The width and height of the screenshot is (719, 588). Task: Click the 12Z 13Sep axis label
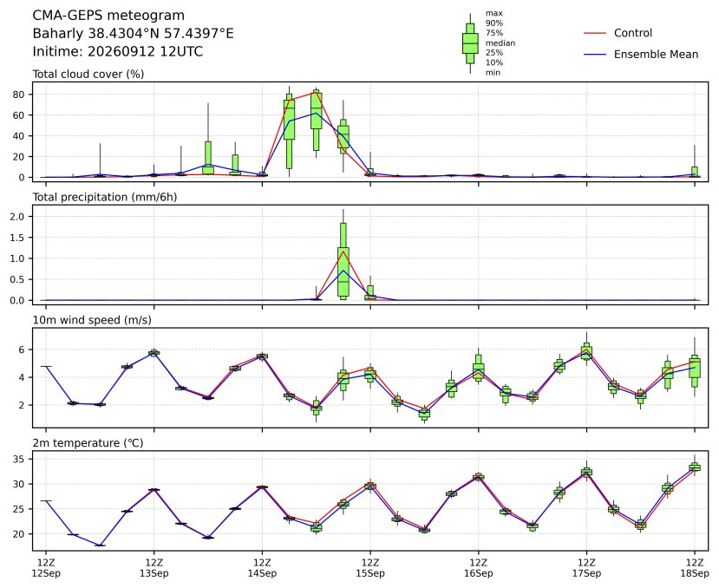tap(154, 568)
